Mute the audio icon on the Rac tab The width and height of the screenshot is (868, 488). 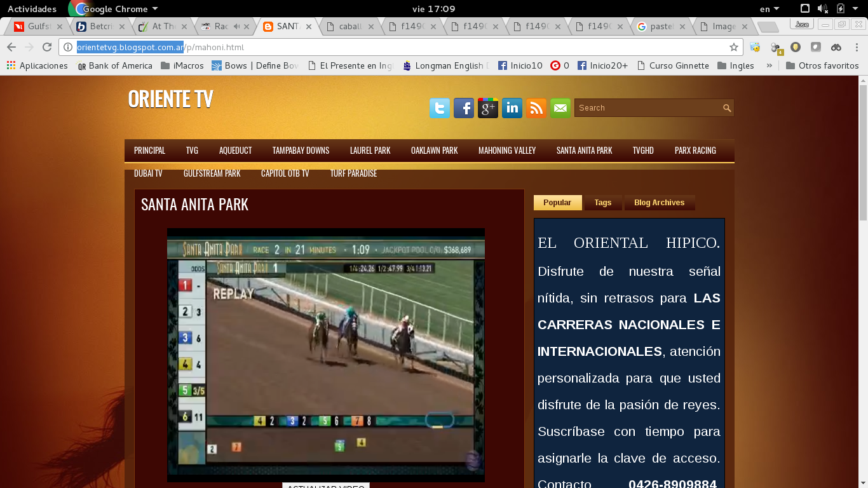point(236,27)
